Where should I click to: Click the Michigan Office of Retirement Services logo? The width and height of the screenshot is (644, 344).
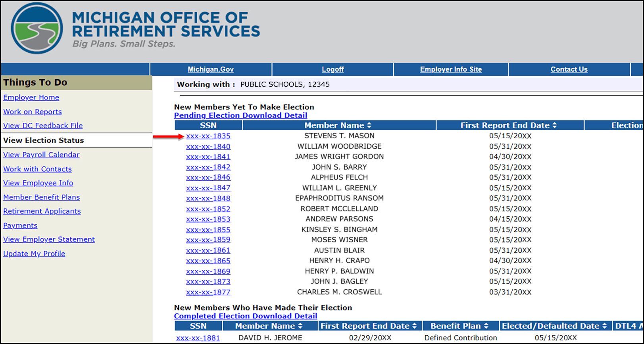37,29
